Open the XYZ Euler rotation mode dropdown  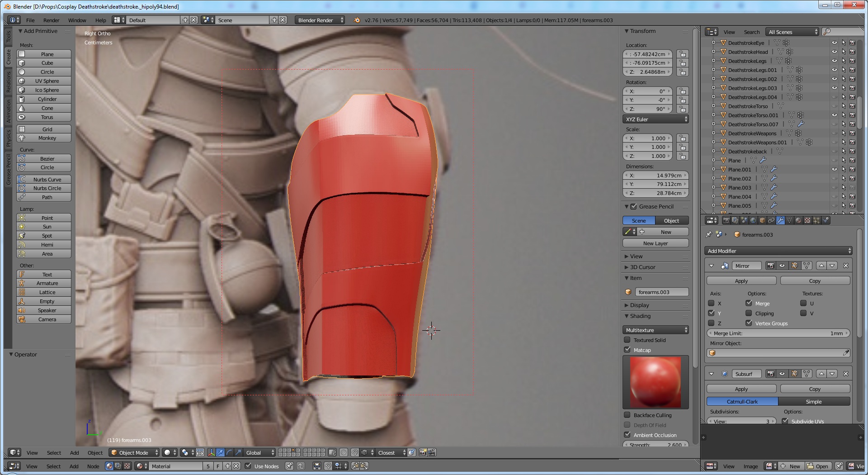656,119
